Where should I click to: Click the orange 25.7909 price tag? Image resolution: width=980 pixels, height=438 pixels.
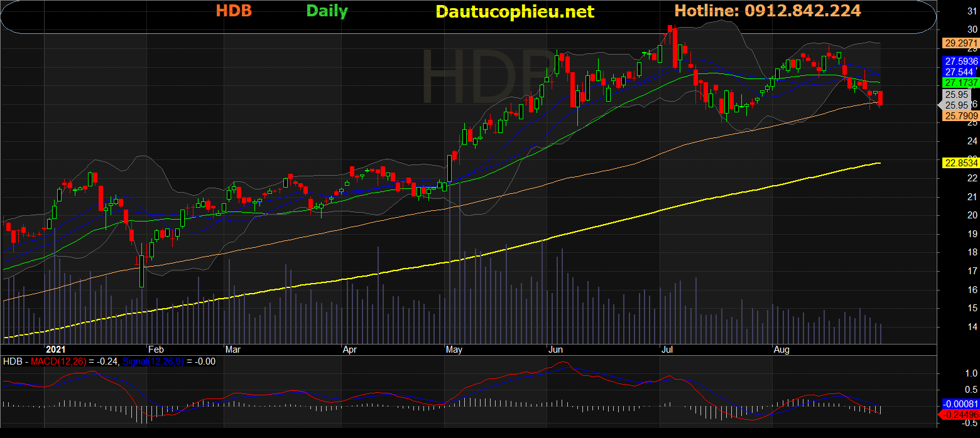click(961, 116)
